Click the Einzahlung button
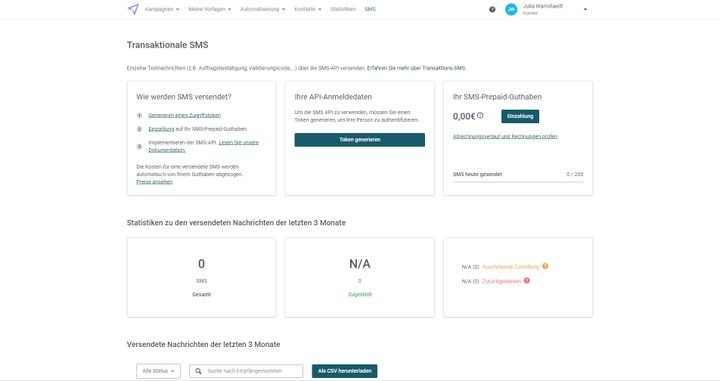The height and width of the screenshot is (381, 720). click(x=520, y=116)
